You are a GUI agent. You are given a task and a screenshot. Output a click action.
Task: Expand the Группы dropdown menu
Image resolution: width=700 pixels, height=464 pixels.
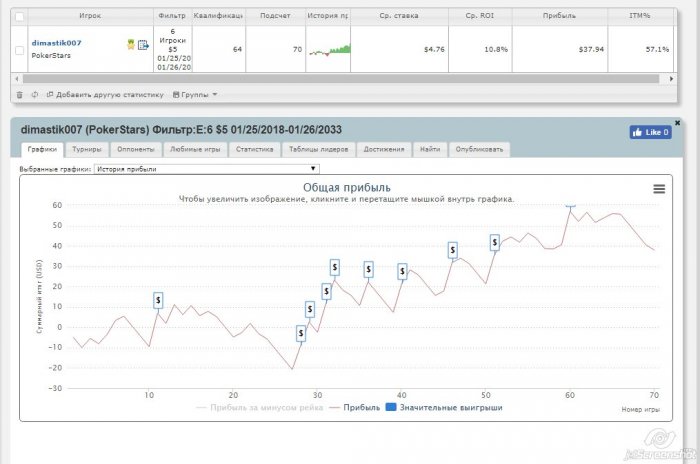[195, 95]
